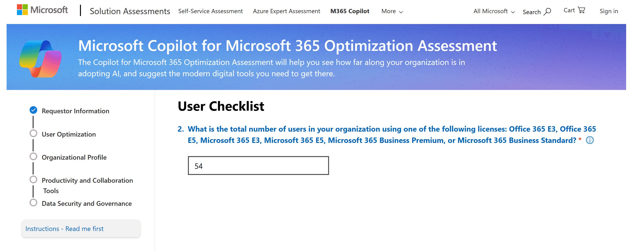644x251 pixels.
Task: Click the Sign in link
Action: 608,11
